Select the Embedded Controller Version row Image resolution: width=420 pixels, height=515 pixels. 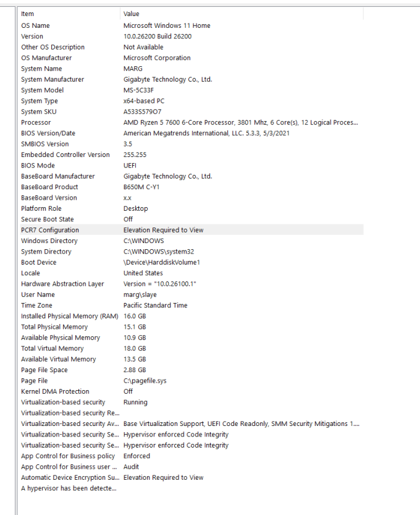point(191,155)
